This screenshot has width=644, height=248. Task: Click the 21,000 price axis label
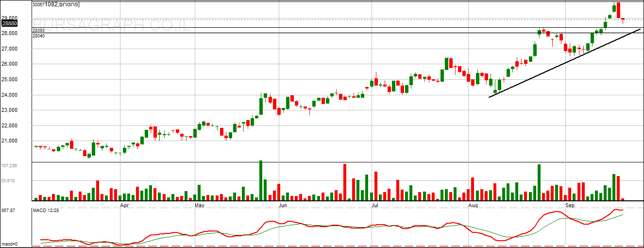[9, 141]
